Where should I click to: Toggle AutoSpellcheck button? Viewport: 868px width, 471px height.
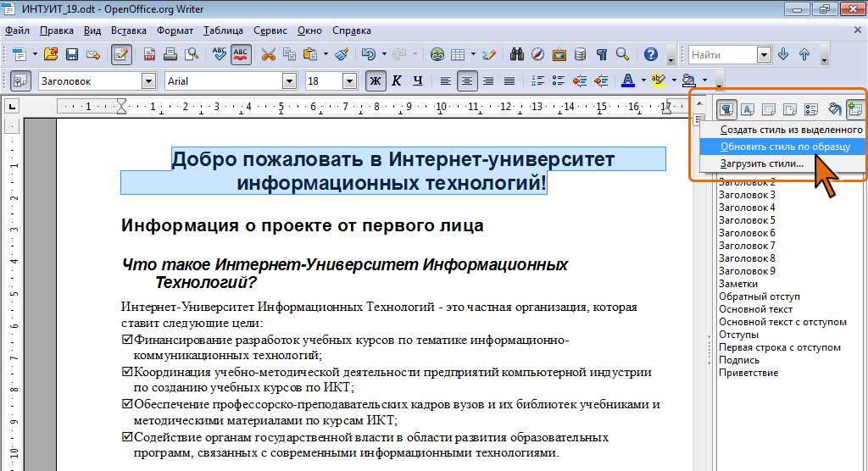pyautogui.click(x=241, y=54)
